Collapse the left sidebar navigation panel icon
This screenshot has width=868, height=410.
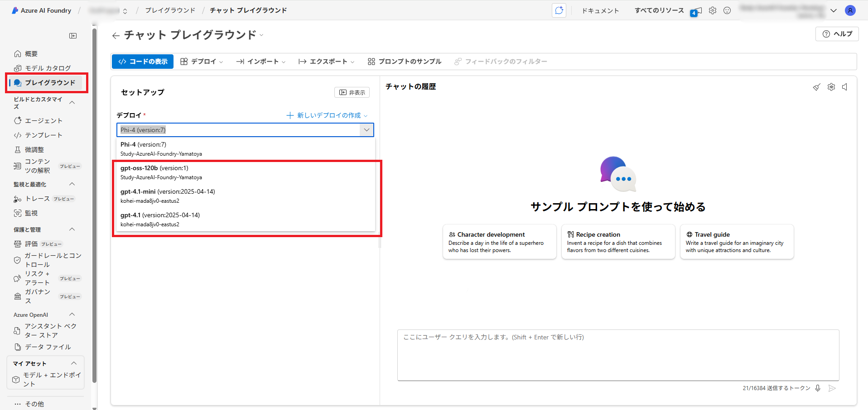point(73,36)
